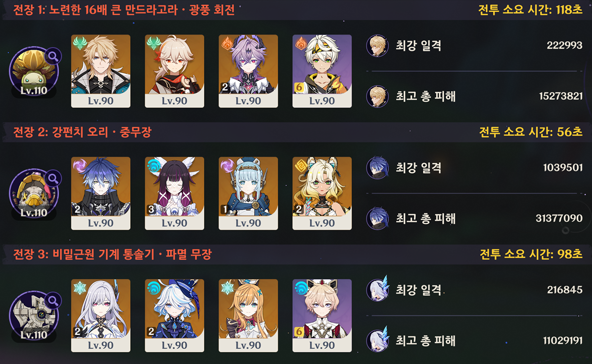Click the Stage 1 최강 일격 avatar icon
592x364 pixels.
tap(376, 45)
